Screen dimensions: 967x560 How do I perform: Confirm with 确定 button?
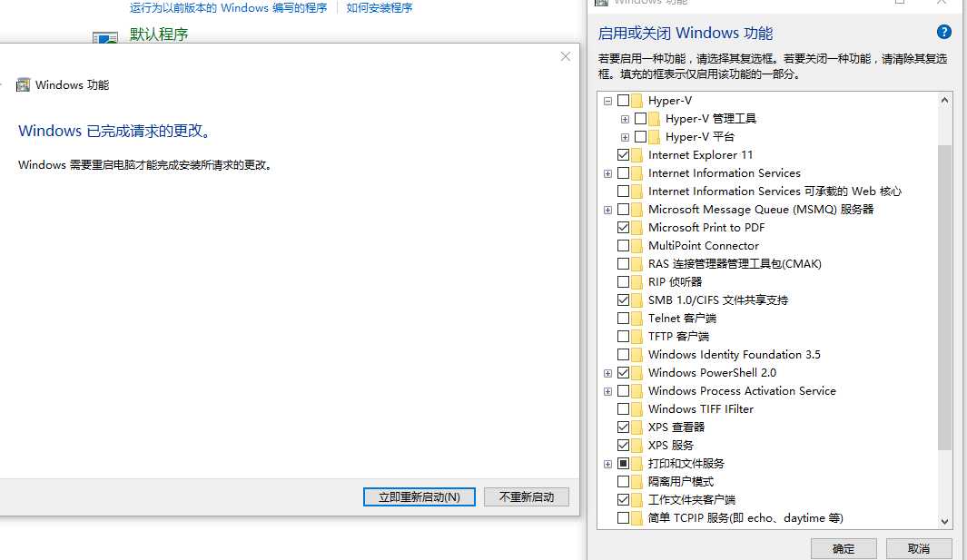tap(844, 549)
